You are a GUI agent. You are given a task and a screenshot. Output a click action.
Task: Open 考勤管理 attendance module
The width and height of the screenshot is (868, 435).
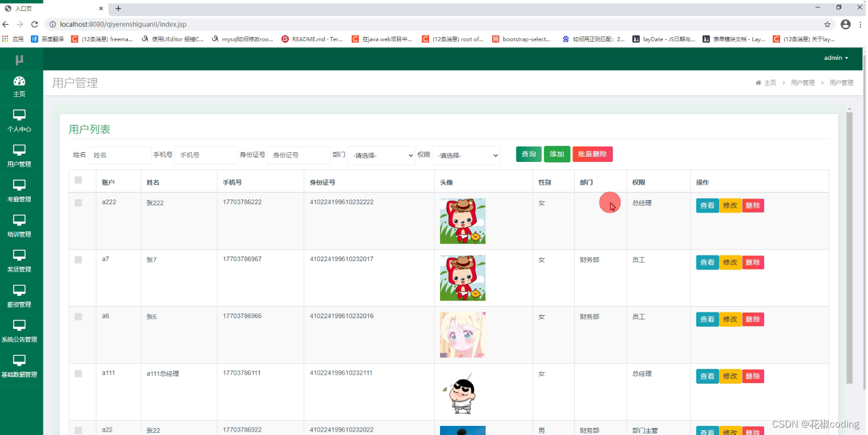point(21,191)
